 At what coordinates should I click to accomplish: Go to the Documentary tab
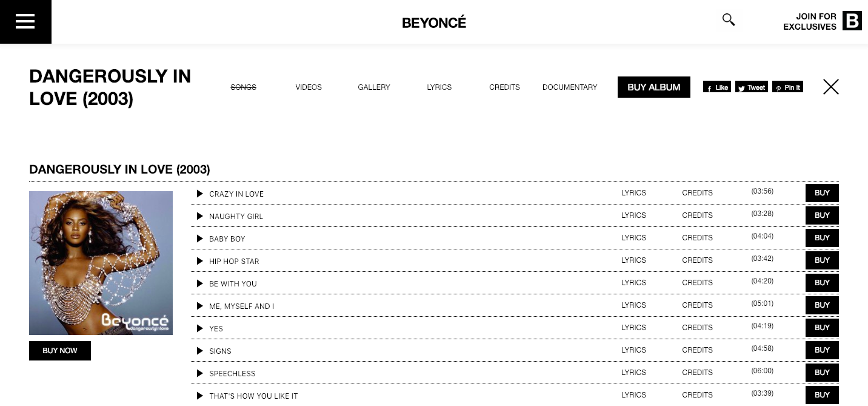pos(570,87)
